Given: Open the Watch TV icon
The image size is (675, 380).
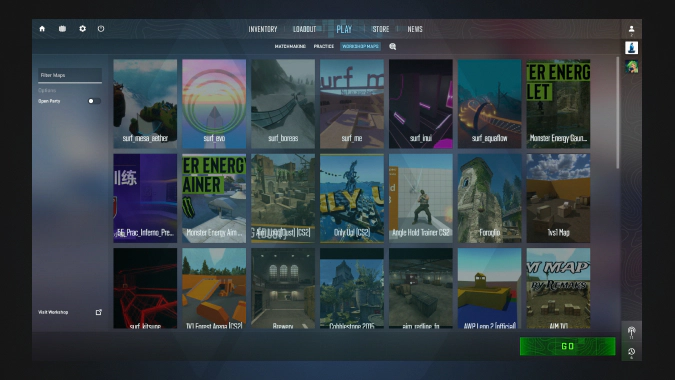Looking at the screenshot, I should (x=62, y=29).
